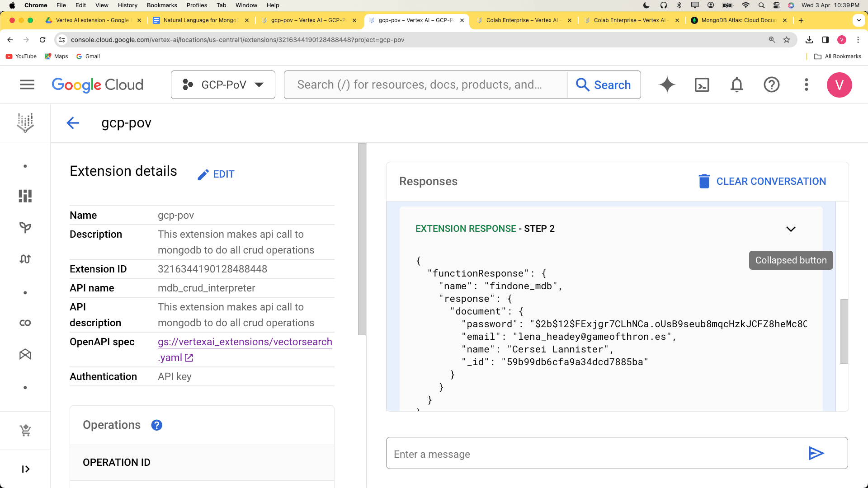Click the responses panel scrollbar thumb

pos(844,331)
